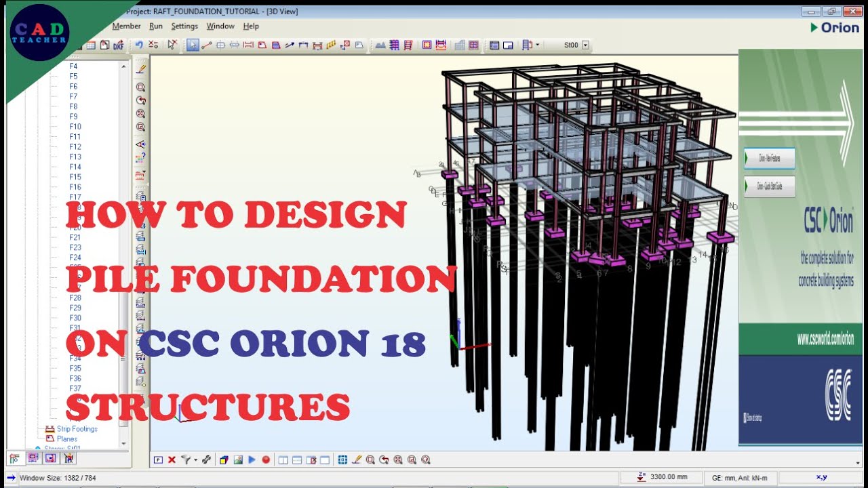Select Planes in the structure tree
Viewport: 868px width, 488px height.
pos(66,439)
